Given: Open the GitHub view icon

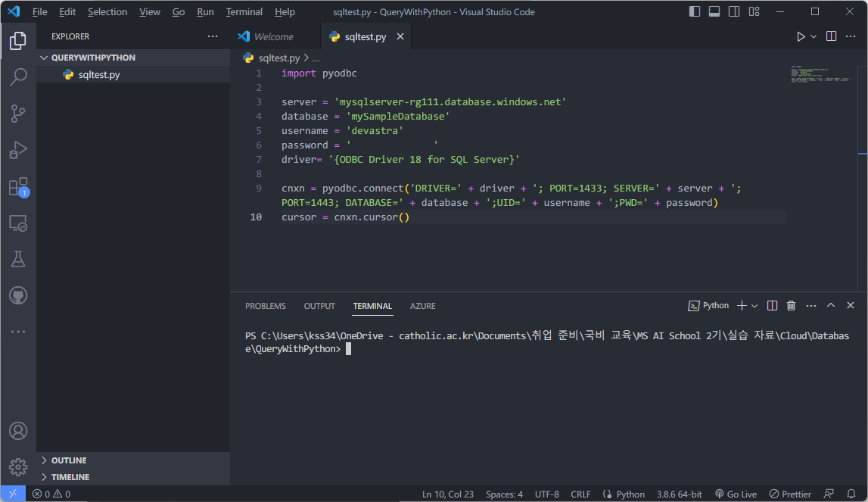Looking at the screenshot, I should click(x=18, y=295).
